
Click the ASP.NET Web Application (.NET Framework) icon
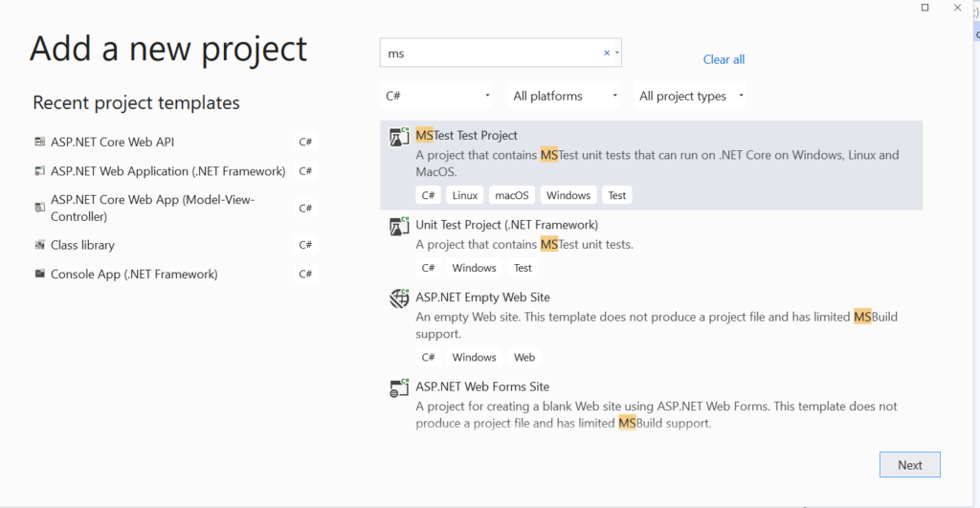[x=39, y=170]
